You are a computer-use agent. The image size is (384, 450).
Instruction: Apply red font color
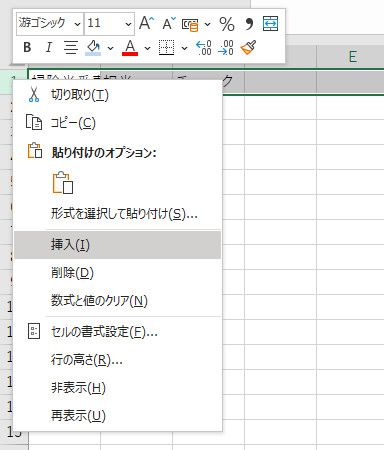(x=130, y=48)
